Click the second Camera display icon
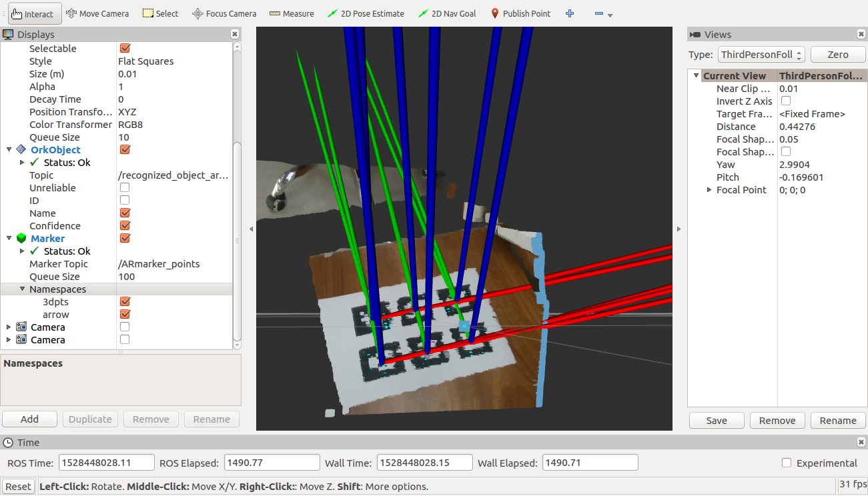This screenshot has height=496, width=868. pyautogui.click(x=21, y=340)
